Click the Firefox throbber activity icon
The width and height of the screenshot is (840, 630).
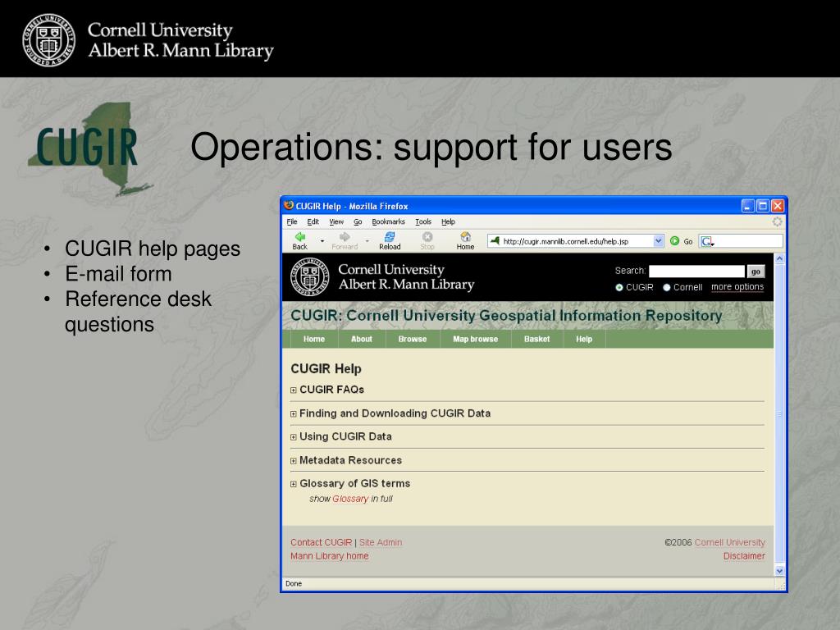tap(777, 221)
